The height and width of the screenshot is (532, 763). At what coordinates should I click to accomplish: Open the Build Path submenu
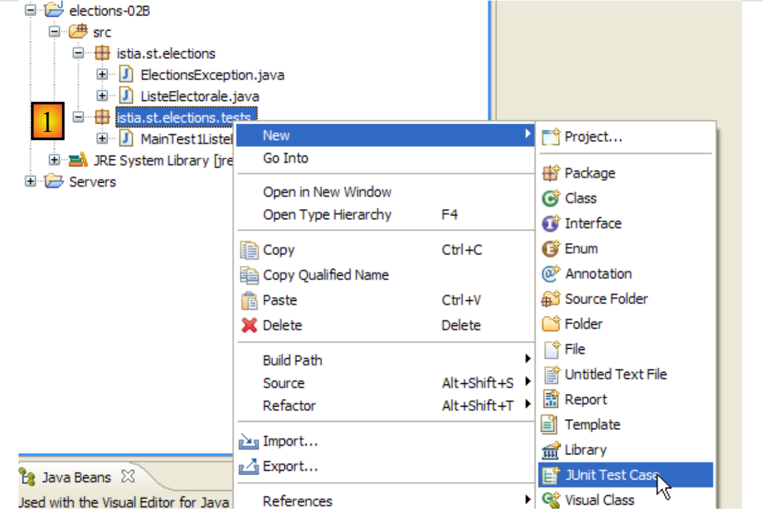292,361
